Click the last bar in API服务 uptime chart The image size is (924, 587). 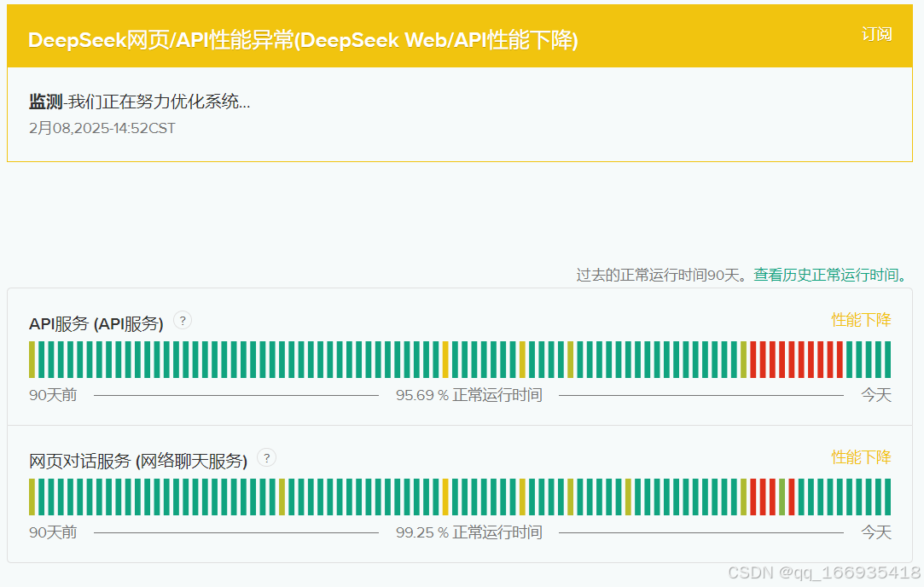(887, 359)
